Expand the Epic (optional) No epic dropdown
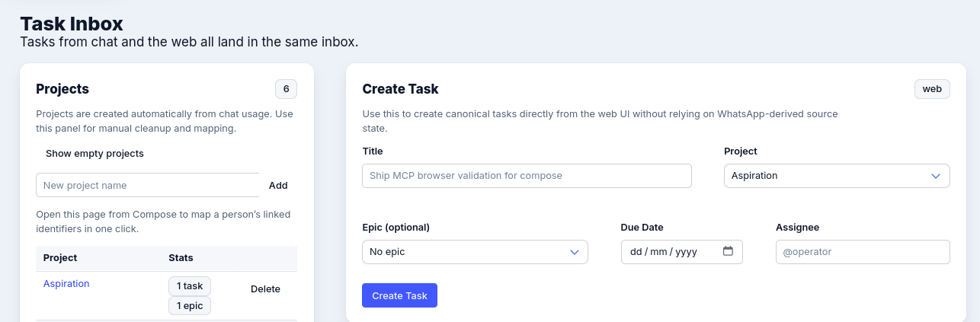980x322 pixels. click(x=474, y=252)
